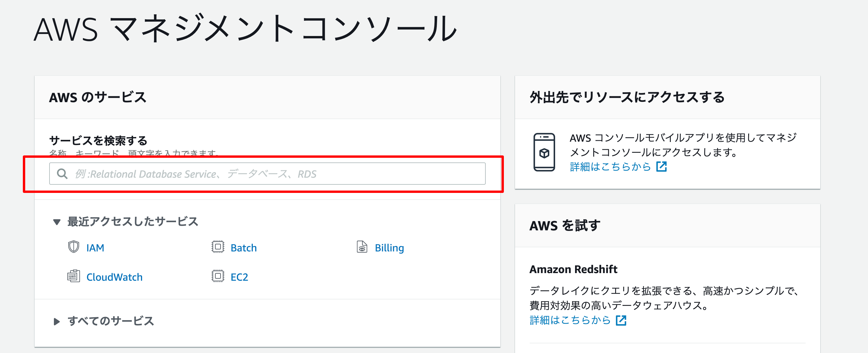Screen dimensions: 868x353
Task: Collapse the 最近アクセスしたサービス section
Action: tap(57, 222)
